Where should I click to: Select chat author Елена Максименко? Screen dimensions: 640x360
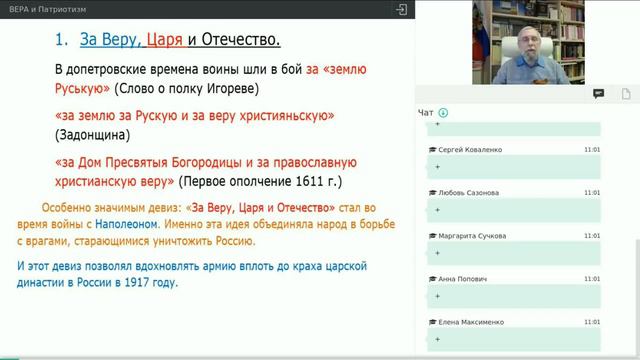tap(471, 322)
